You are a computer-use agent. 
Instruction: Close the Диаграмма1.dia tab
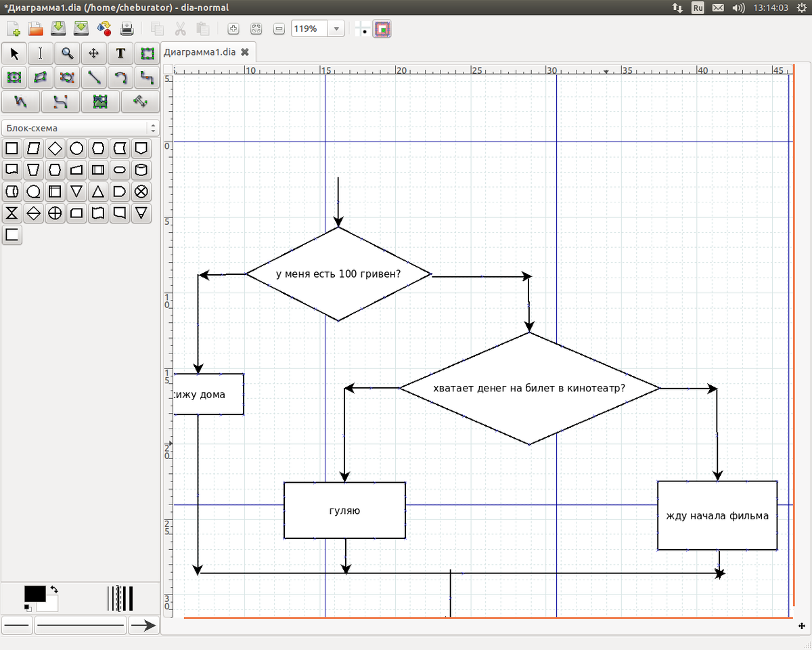[245, 51]
